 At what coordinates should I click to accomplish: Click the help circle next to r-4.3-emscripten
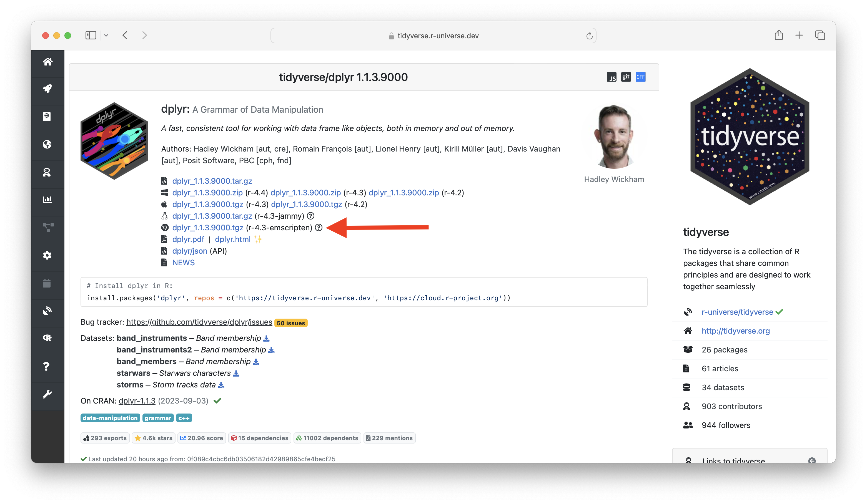(x=318, y=228)
